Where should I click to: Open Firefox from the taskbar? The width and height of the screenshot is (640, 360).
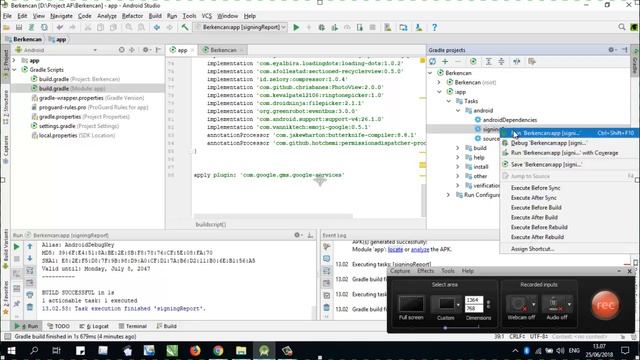pyautogui.click(x=195, y=350)
